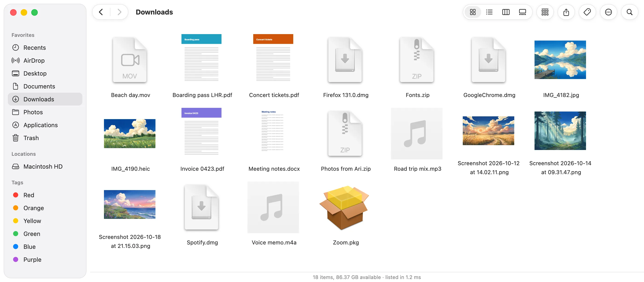644x282 pixels.
Task: Filter by the Red tag
Action: tap(45, 195)
